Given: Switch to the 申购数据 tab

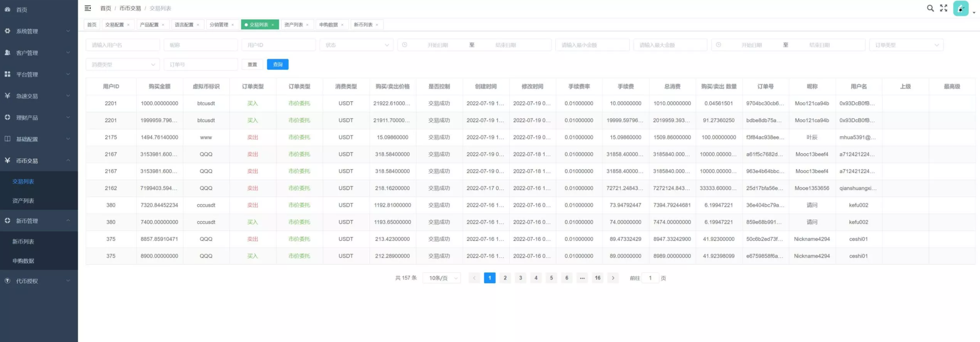Looking at the screenshot, I should tap(328, 25).
